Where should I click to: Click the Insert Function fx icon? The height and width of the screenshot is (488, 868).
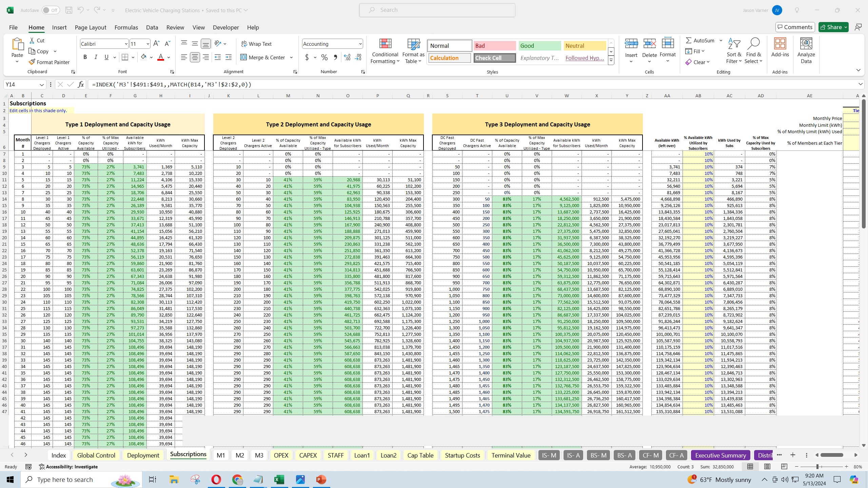pyautogui.click(x=81, y=84)
